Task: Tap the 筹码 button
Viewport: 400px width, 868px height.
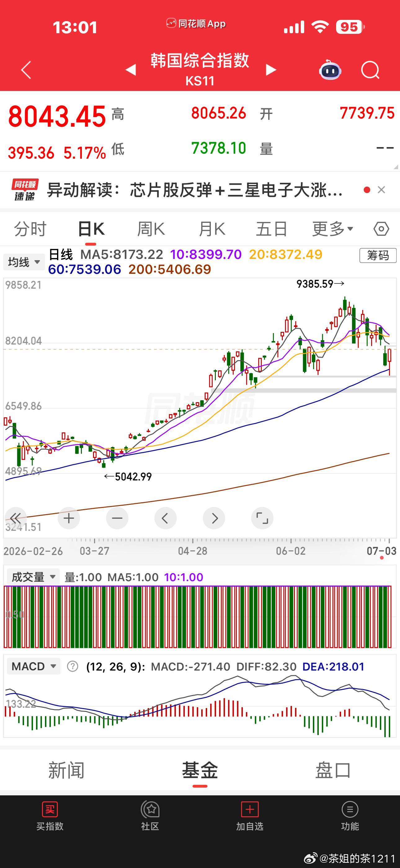Action: [378, 255]
